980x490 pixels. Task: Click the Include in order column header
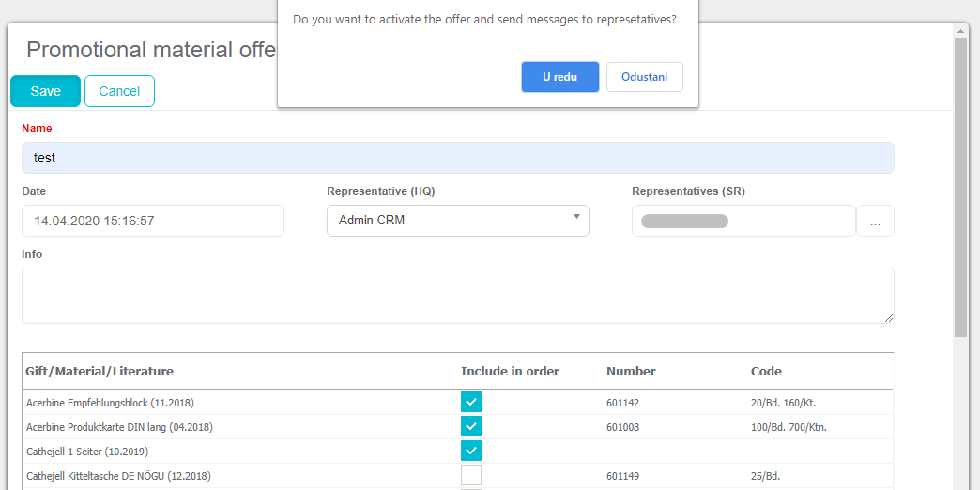[510, 371]
